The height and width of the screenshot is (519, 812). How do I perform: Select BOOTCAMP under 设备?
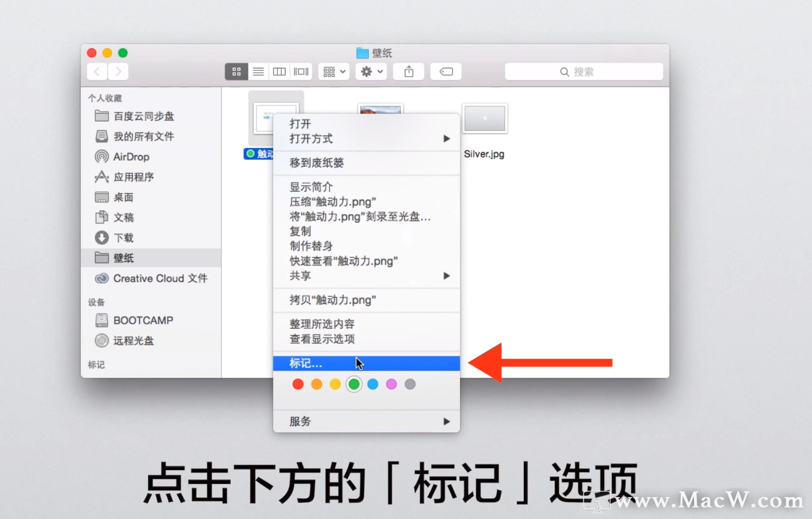[151, 320]
